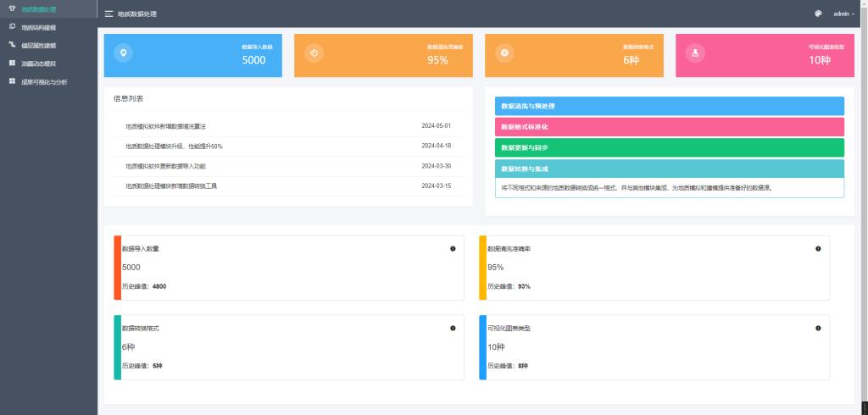868x415 pixels.
Task: Click the round icon on 95% orange tile
Action: pyautogui.click(x=314, y=53)
